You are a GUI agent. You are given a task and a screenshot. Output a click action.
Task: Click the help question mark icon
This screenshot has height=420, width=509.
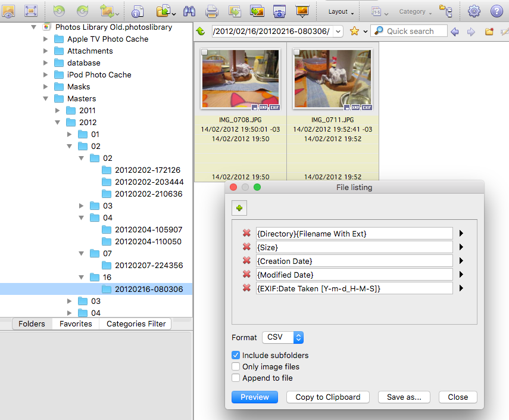[x=496, y=11]
